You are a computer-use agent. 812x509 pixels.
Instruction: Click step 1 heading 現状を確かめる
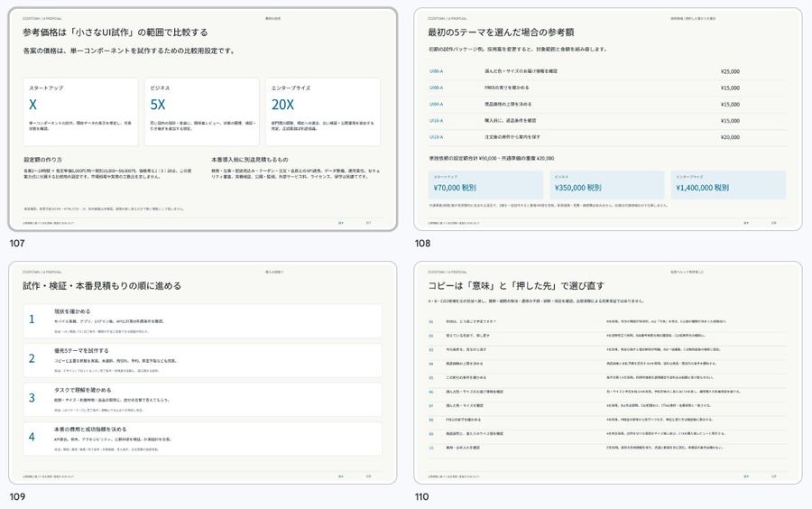pos(72,311)
